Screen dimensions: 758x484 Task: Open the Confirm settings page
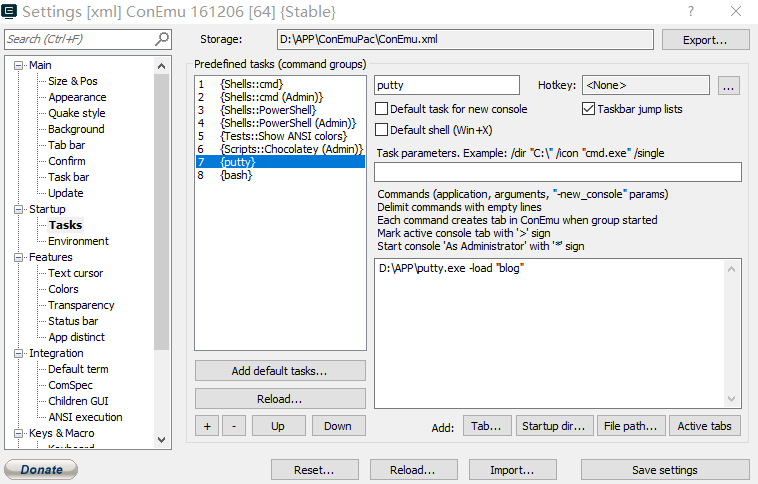click(66, 161)
